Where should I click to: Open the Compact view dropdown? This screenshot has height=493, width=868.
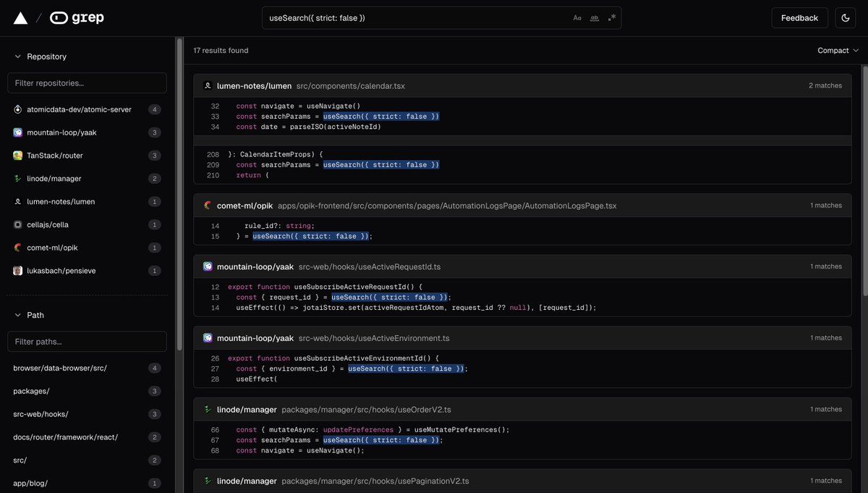[x=837, y=50]
